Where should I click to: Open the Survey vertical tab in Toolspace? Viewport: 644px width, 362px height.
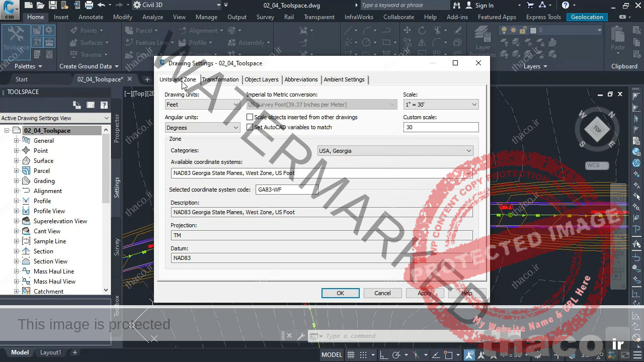tap(117, 247)
